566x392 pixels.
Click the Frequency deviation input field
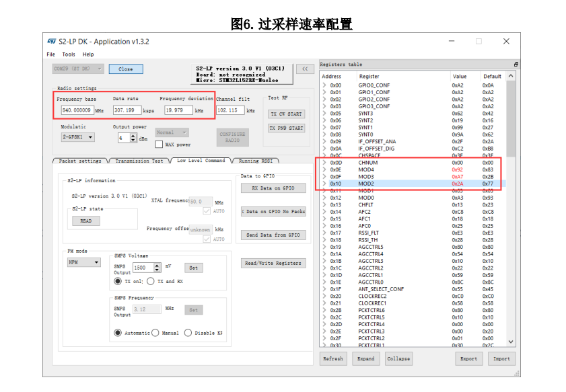(x=178, y=110)
